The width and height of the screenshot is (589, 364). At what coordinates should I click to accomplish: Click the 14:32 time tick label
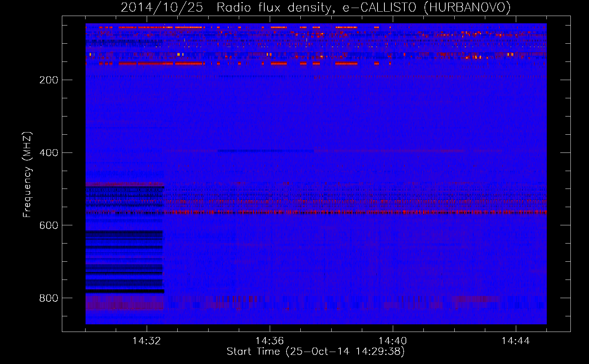pyautogui.click(x=147, y=341)
